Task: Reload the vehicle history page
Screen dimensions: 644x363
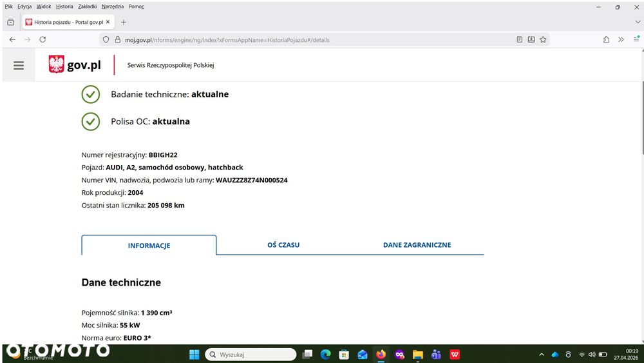Action: pos(43,39)
